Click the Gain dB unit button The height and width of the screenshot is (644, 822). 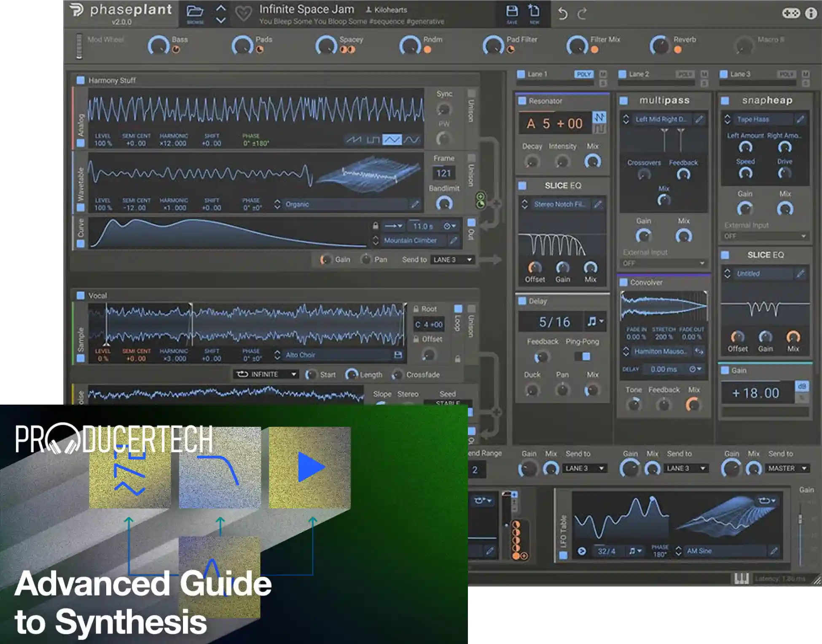[x=801, y=386]
